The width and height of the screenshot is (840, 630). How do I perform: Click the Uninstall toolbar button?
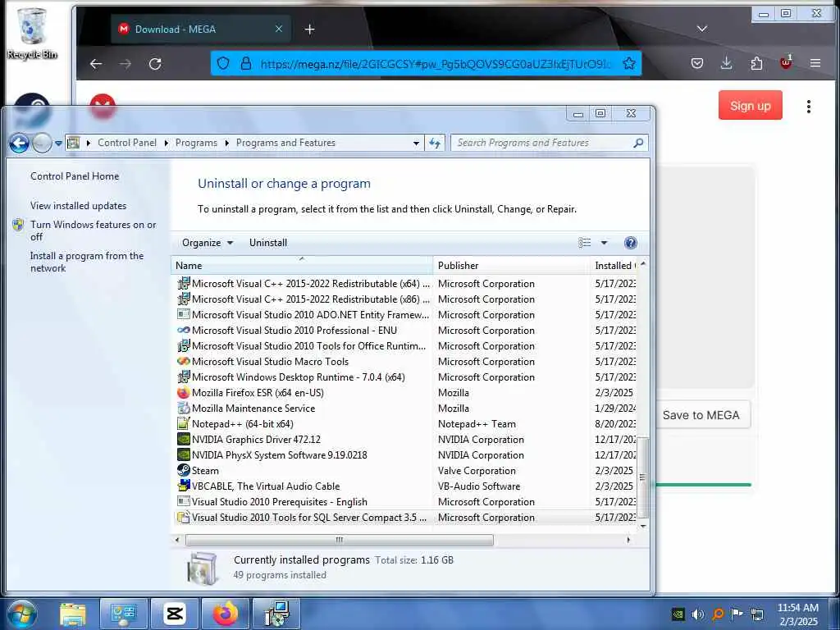[268, 243]
